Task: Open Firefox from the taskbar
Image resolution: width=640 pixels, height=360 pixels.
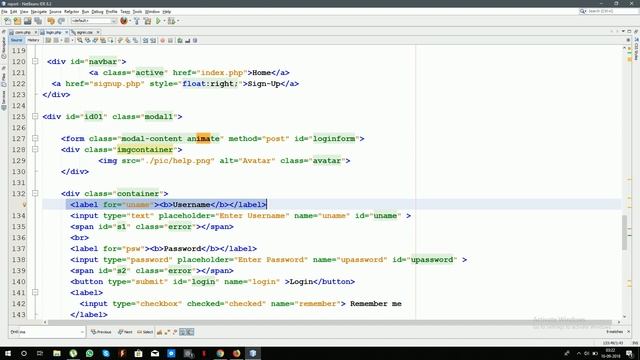Action: tap(236, 353)
